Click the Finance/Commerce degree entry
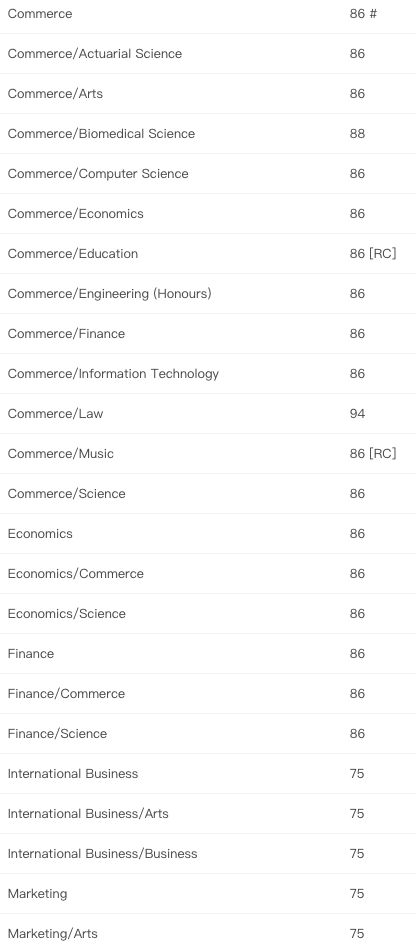Image resolution: width=416 pixels, height=947 pixels. tap(208, 693)
